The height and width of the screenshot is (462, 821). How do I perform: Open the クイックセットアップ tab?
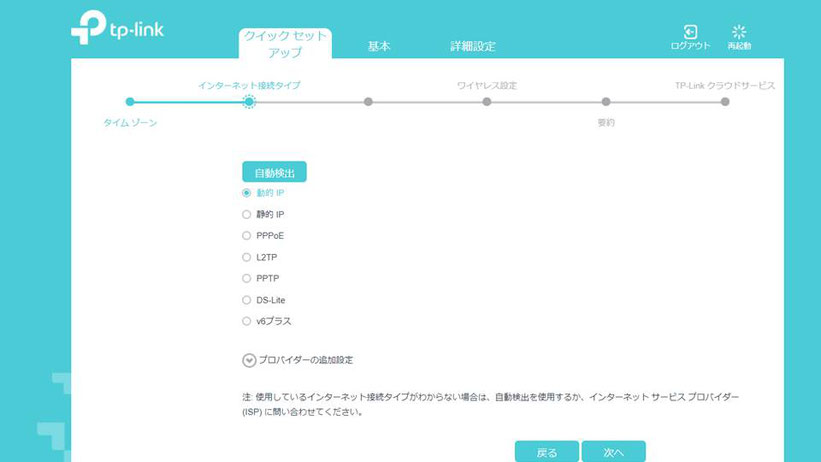click(x=285, y=44)
